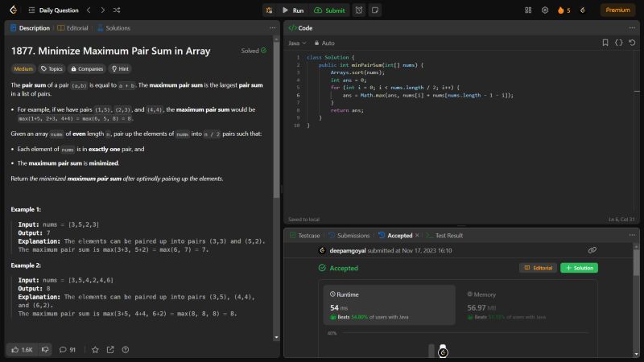
Task: Copy submission link icon
Action: point(592,250)
